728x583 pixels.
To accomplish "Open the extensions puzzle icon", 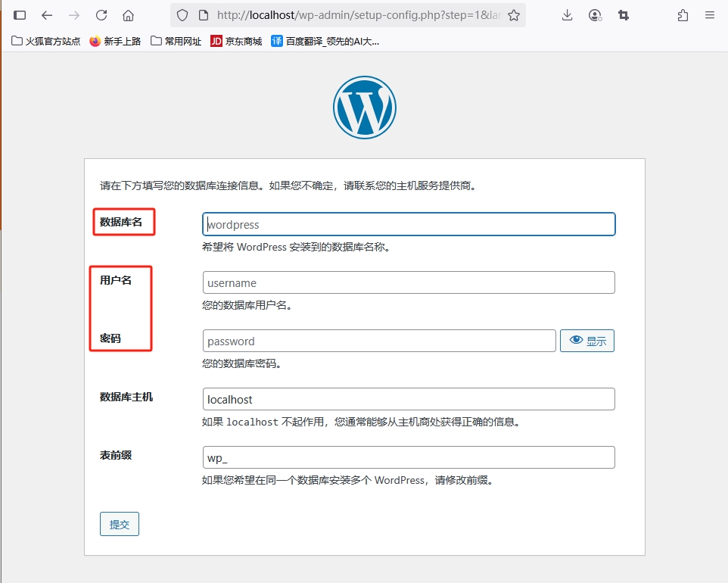I will point(683,15).
